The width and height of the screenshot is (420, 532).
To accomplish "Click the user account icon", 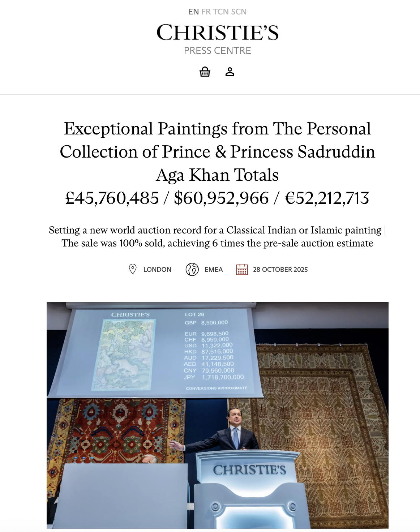I will (230, 72).
